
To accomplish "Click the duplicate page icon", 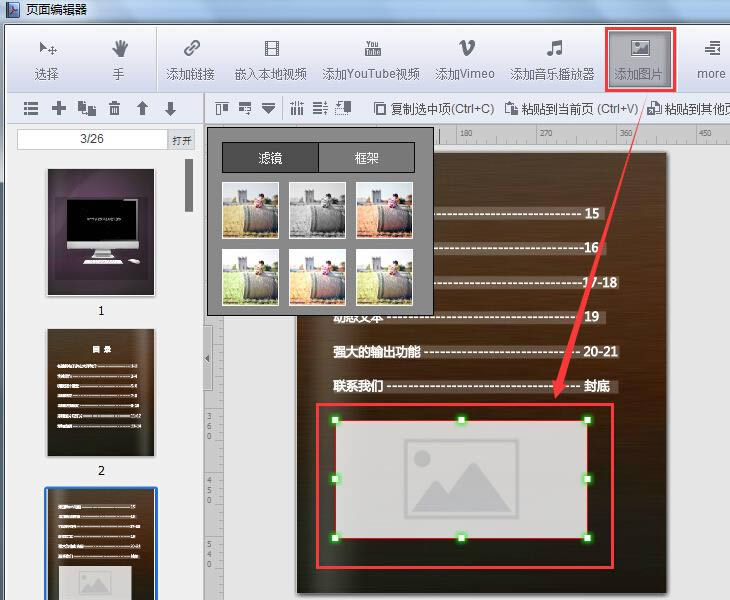I will pos(87,108).
